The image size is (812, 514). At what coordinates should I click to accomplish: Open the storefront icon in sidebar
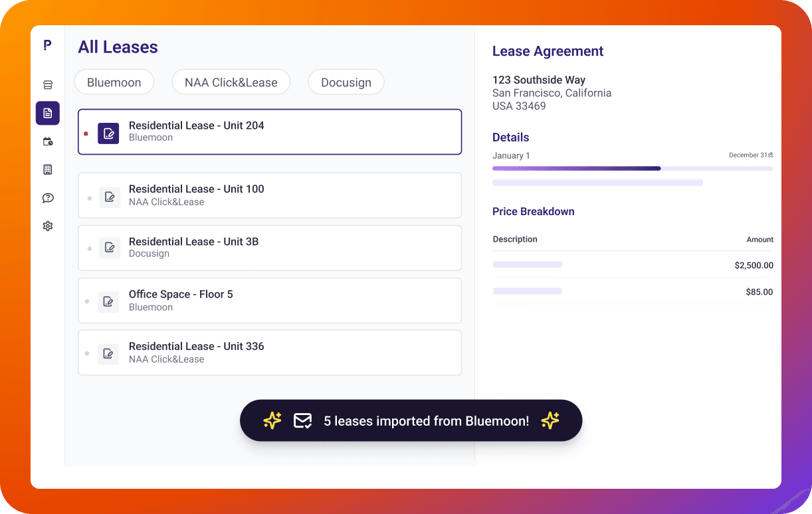[x=48, y=85]
